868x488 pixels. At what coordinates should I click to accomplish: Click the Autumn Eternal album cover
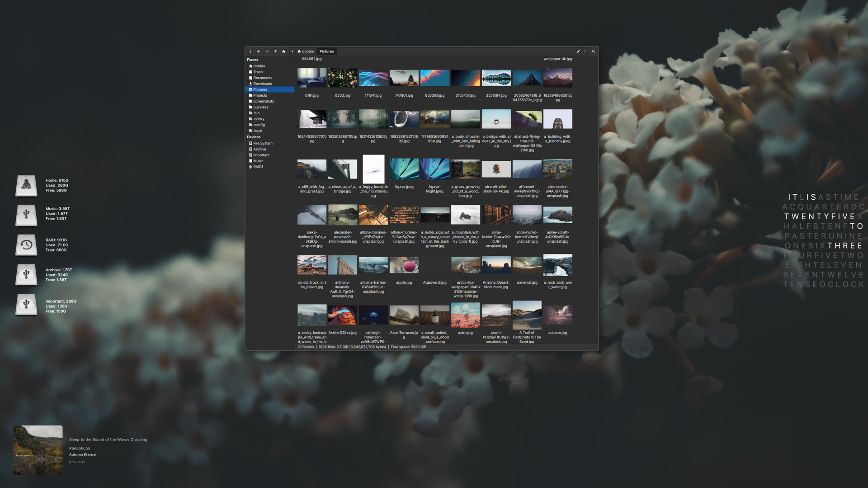[x=38, y=450]
